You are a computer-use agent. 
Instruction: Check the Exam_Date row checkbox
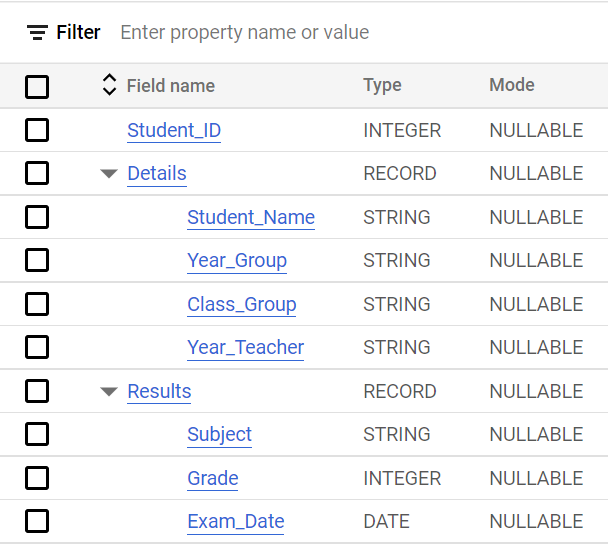(37, 521)
